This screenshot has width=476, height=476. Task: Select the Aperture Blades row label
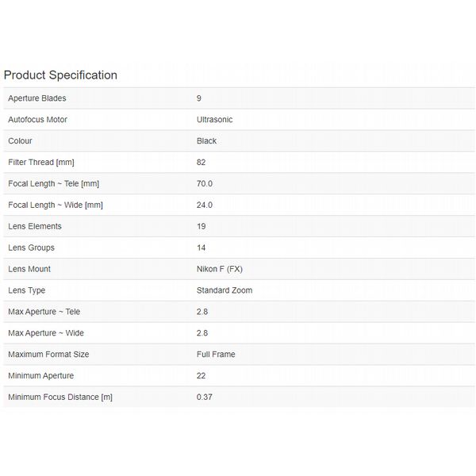tap(37, 98)
